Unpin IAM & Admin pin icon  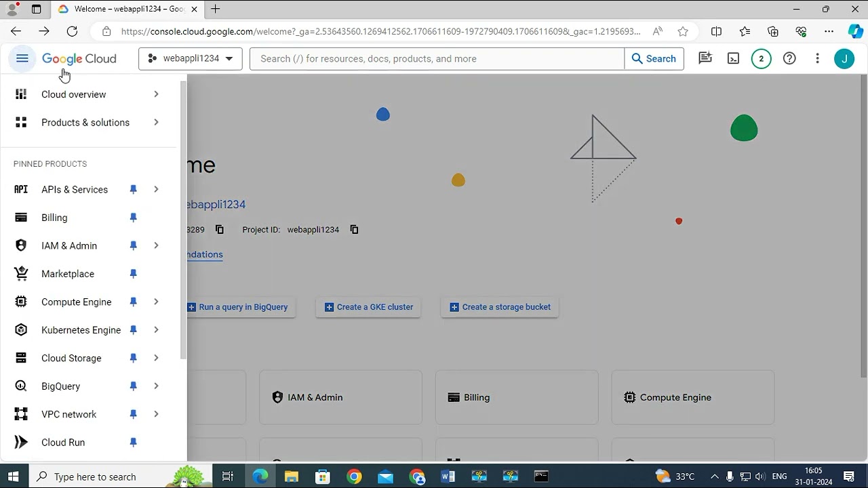pos(133,246)
